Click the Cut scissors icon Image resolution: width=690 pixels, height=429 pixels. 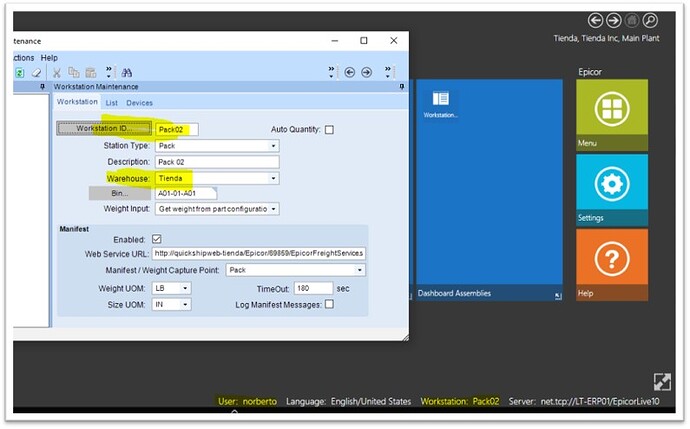tap(57, 73)
